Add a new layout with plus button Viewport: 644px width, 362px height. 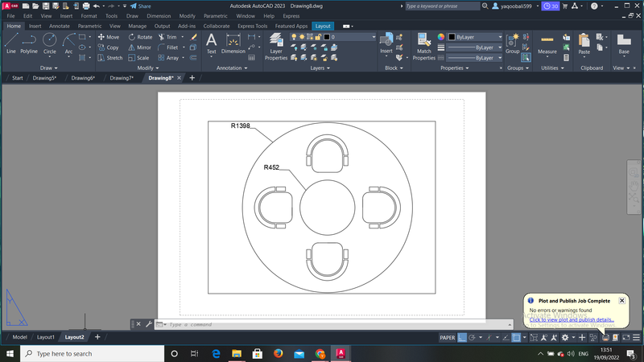click(97, 337)
